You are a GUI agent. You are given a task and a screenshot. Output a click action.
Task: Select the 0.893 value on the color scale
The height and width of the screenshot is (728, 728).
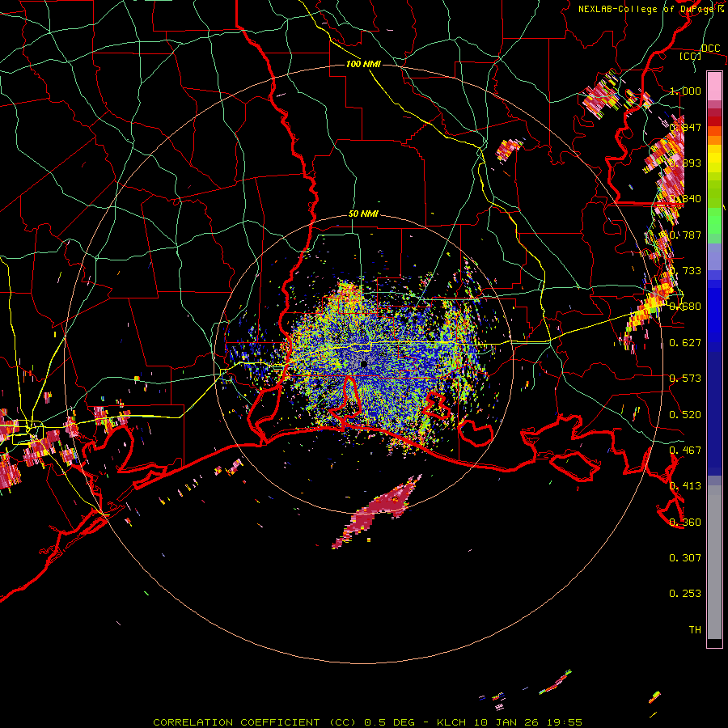(x=685, y=163)
